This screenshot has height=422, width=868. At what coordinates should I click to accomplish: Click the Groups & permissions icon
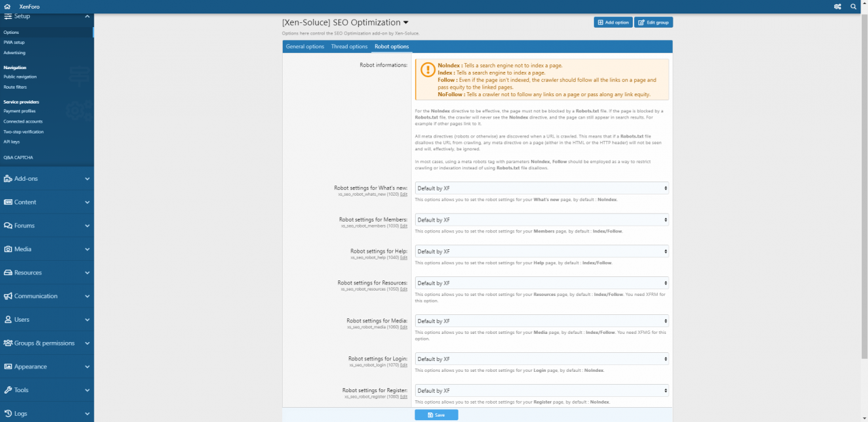8,343
